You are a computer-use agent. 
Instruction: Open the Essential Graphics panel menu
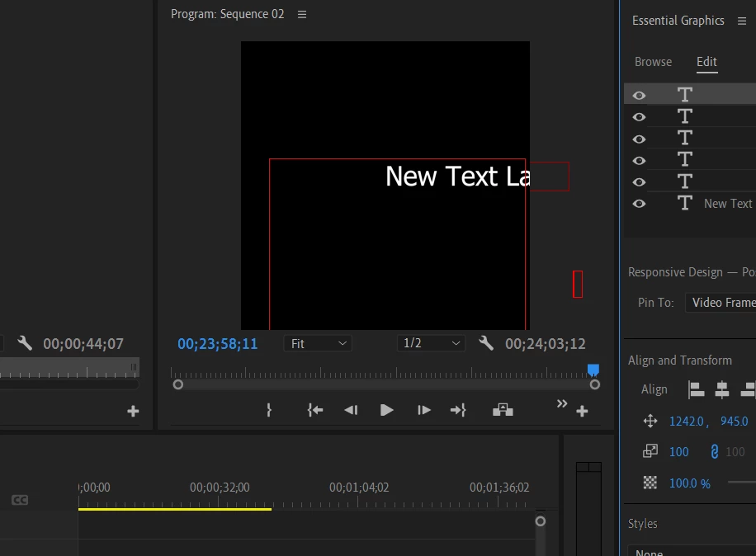(x=741, y=21)
